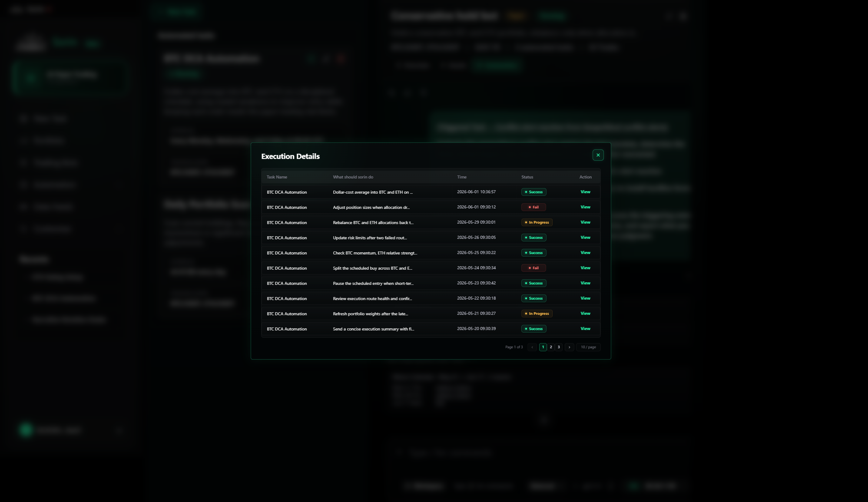The height and width of the screenshot is (502, 868).
Task: Jump to pagination page 2
Action: [551, 347]
